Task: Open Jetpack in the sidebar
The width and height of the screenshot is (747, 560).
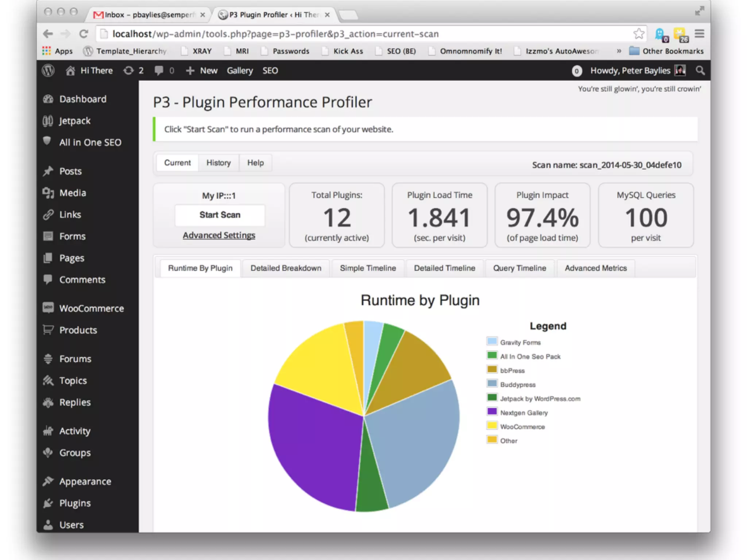Action: [x=75, y=121]
